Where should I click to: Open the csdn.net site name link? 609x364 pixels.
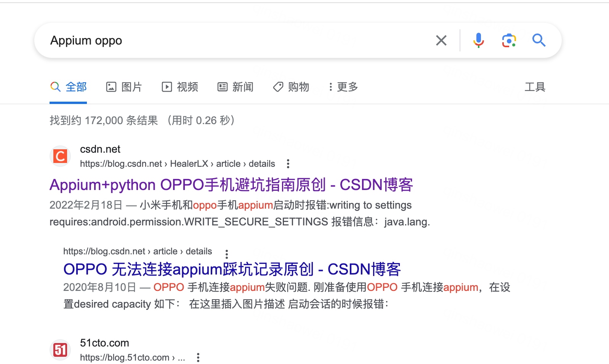tap(100, 149)
